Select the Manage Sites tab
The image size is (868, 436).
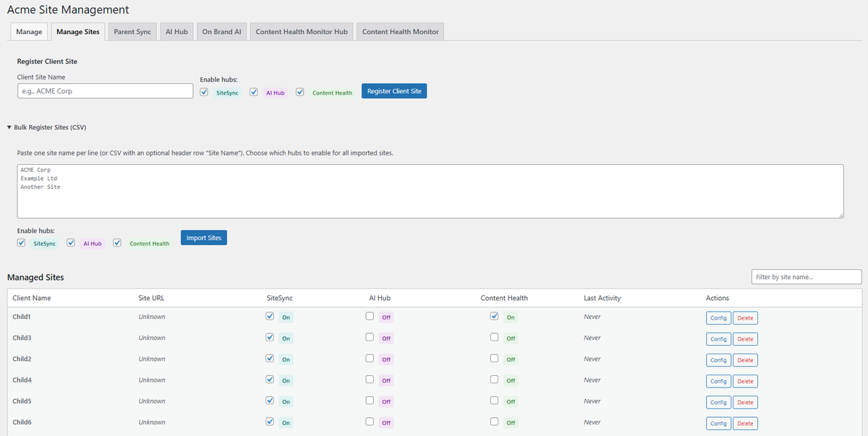(x=78, y=32)
